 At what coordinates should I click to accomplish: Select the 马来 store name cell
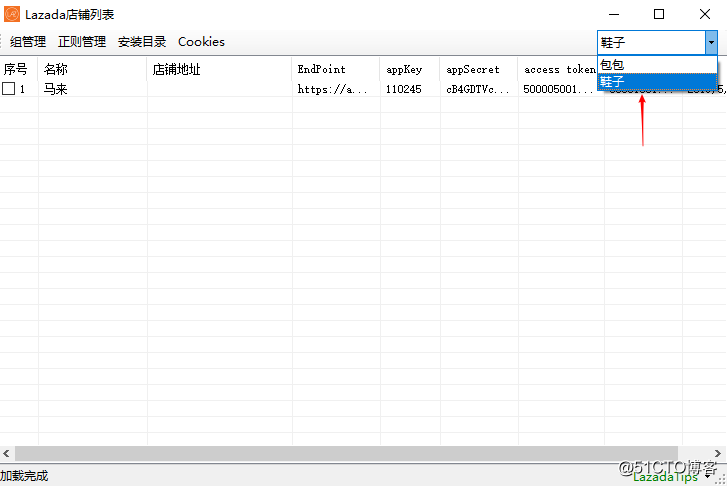[56, 89]
